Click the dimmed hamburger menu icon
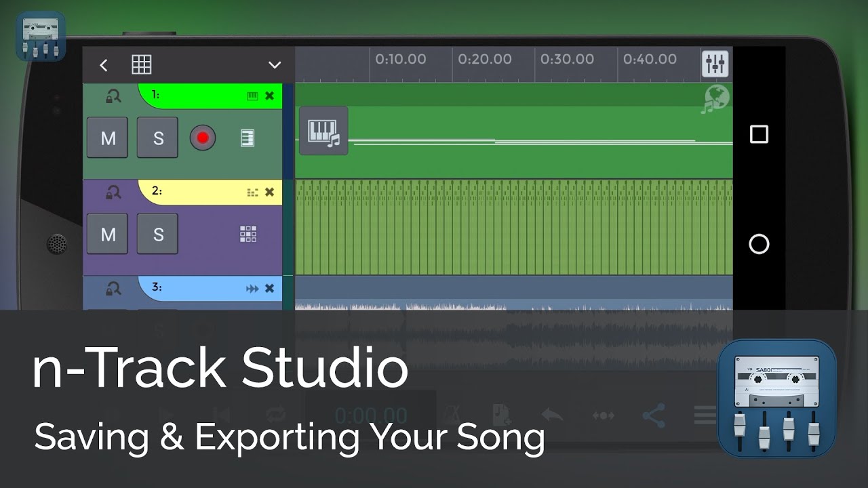 (x=704, y=415)
